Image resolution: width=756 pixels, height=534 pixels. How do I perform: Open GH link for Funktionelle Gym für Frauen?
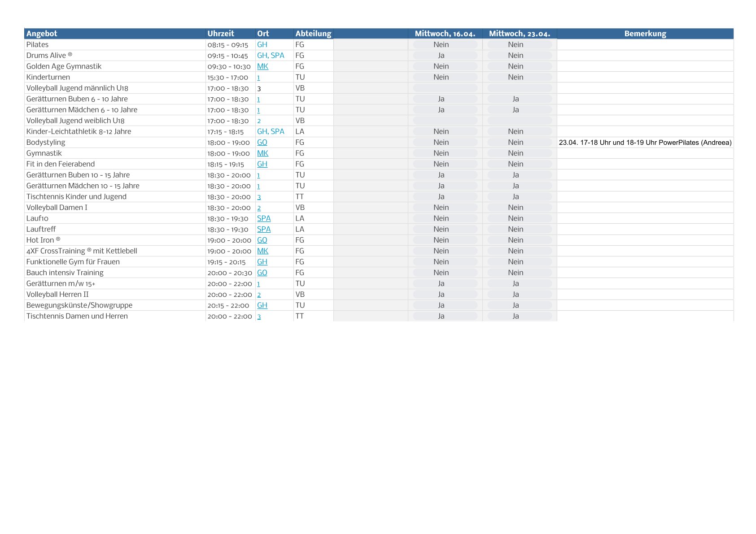click(x=262, y=262)
